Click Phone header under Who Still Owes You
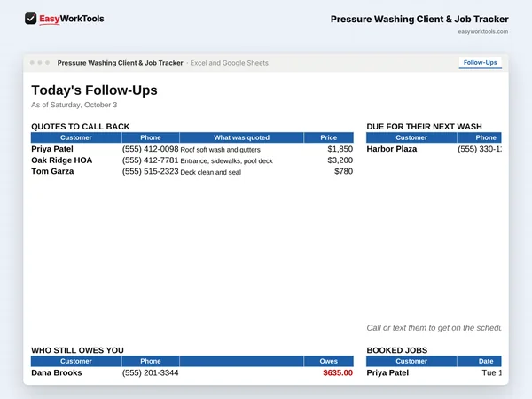The height and width of the screenshot is (399, 532). coord(151,361)
